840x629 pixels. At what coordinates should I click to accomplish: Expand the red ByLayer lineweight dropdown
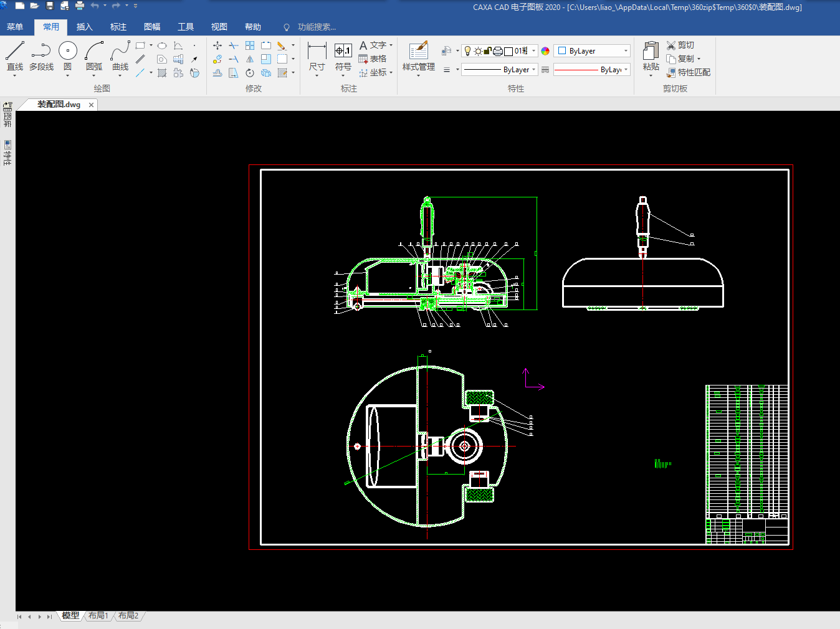626,70
